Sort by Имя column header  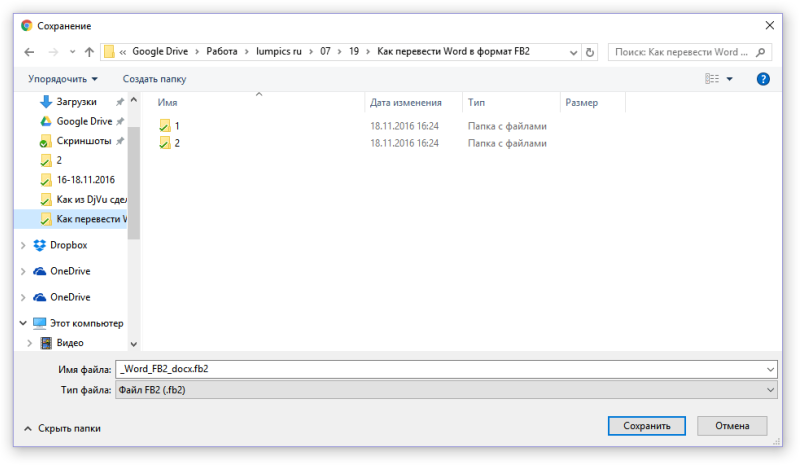167,103
